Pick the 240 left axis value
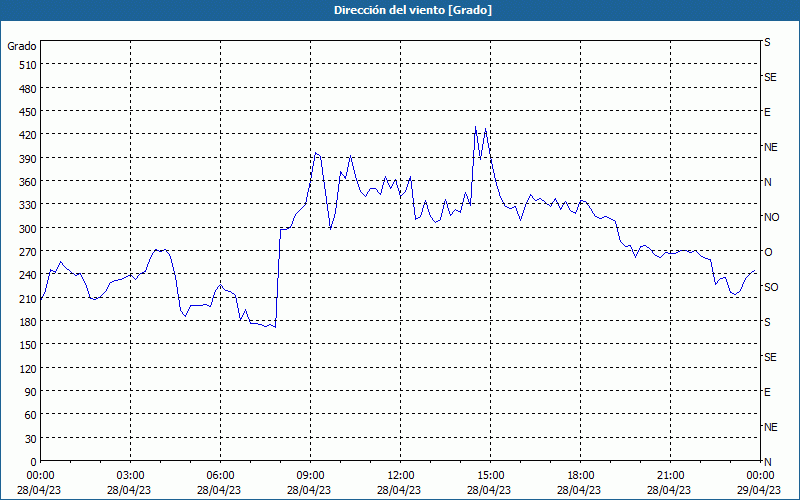Screen dimensions: 800x500 tap(29, 276)
